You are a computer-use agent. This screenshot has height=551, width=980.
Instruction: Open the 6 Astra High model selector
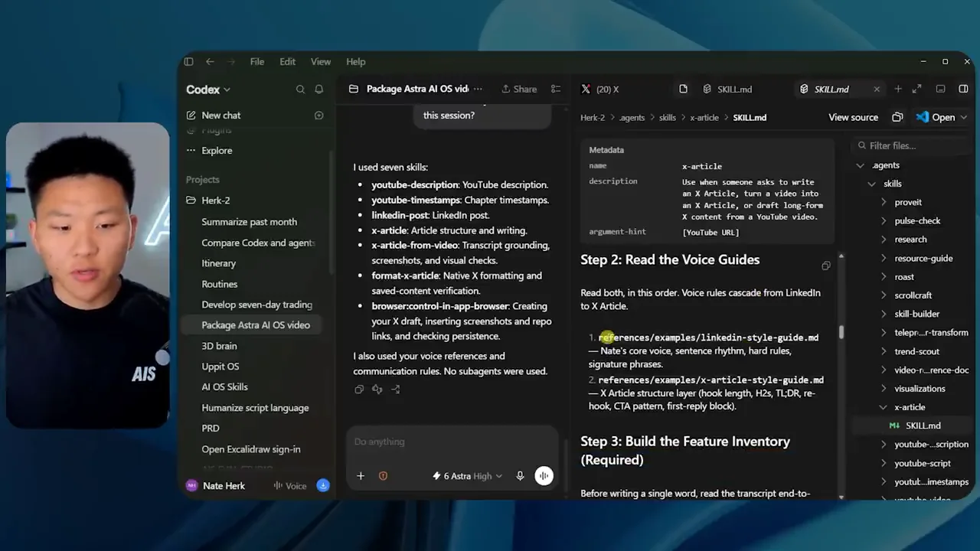(x=467, y=476)
